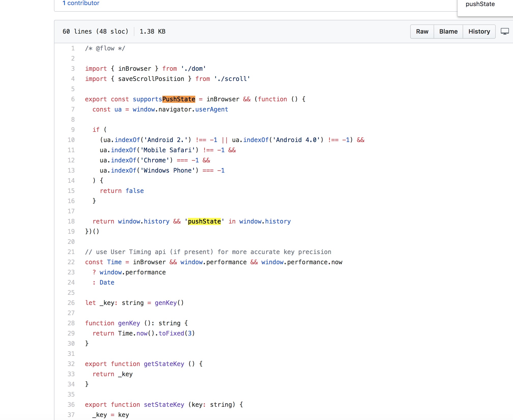Open the Raw file view
The image size is (513, 420).
(422, 32)
